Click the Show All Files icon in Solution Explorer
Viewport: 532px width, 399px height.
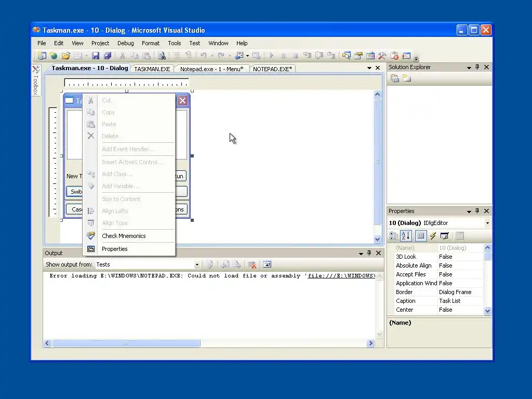[406, 79]
